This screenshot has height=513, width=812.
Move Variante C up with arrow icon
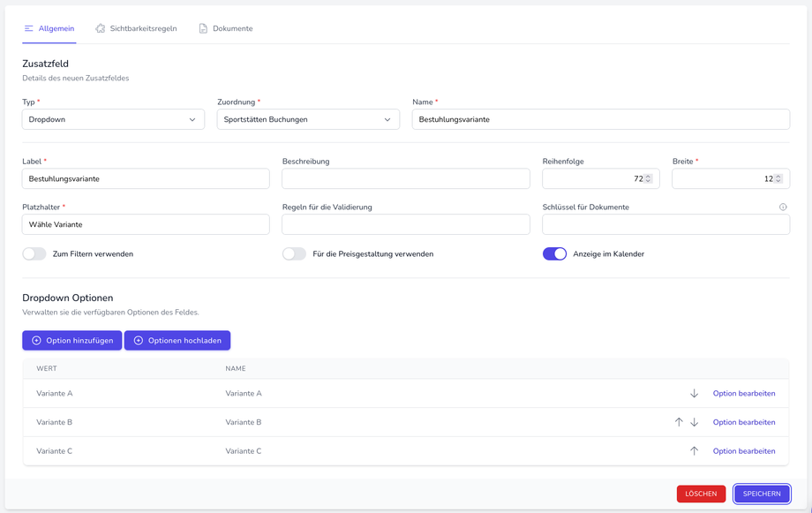694,451
